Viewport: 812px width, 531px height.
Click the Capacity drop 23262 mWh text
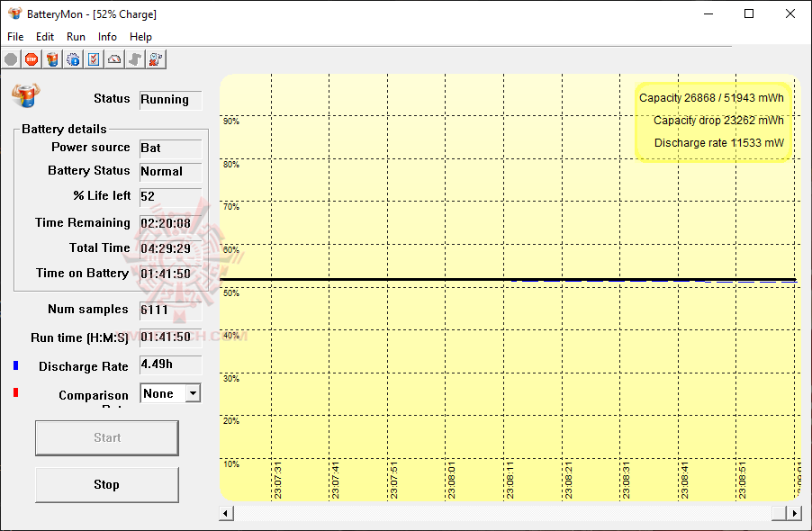(718, 120)
